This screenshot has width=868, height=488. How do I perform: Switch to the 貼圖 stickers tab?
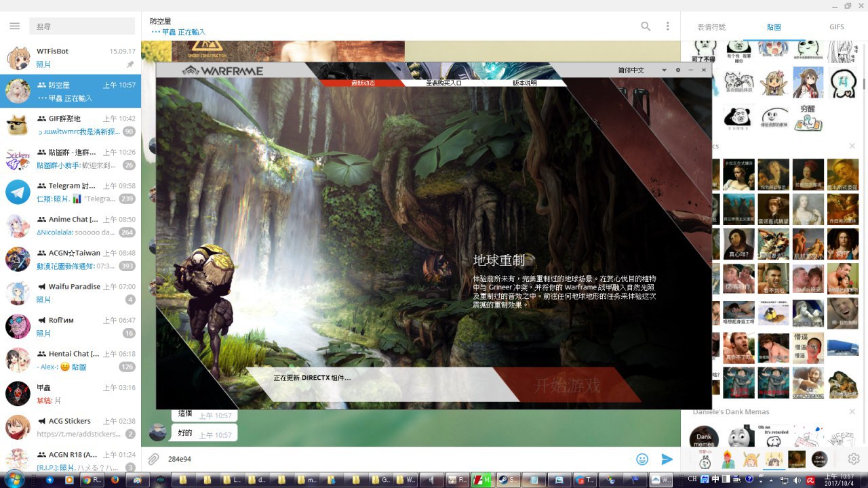click(x=774, y=27)
